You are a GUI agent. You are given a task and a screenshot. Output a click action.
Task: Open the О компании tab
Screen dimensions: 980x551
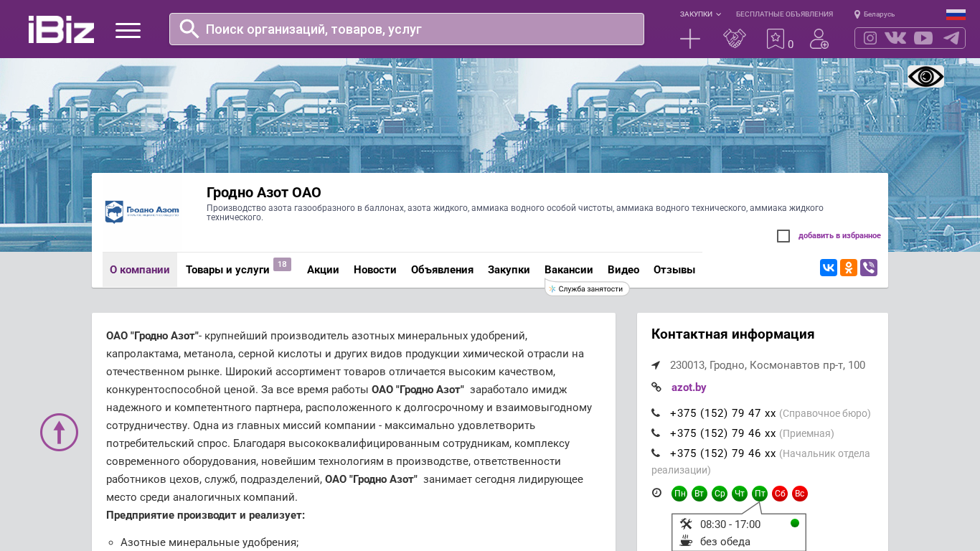[140, 270]
